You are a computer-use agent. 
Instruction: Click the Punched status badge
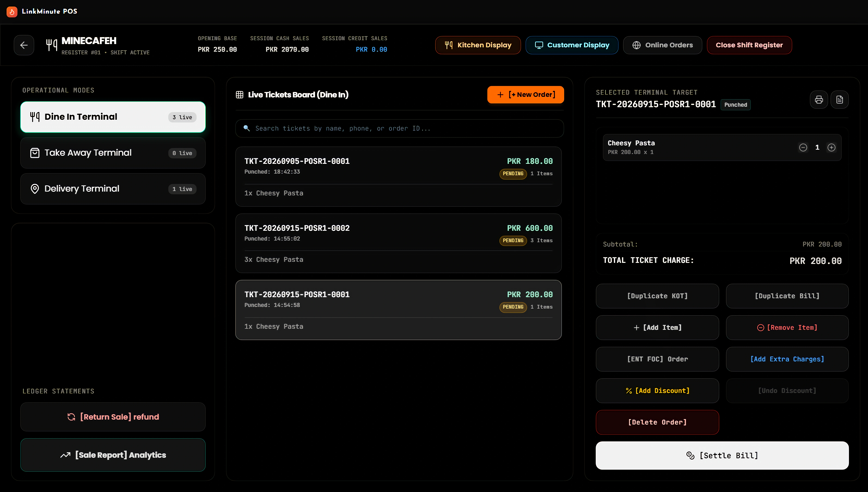coord(736,105)
